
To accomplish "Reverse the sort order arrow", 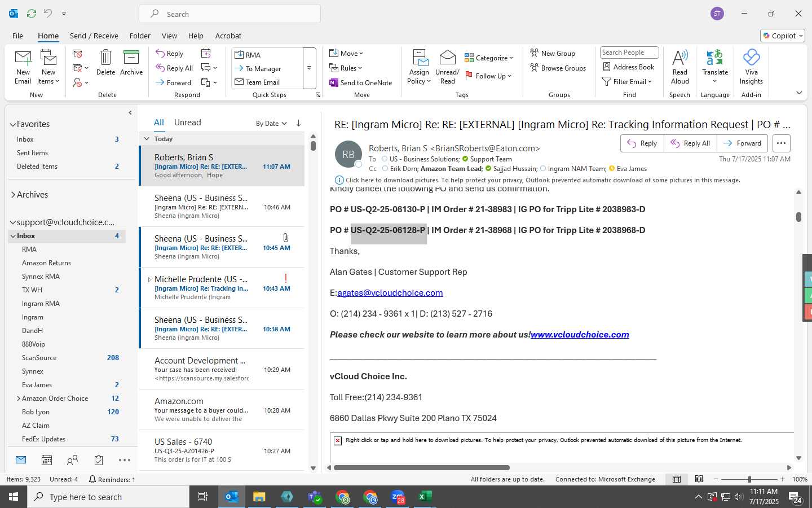I will point(298,123).
